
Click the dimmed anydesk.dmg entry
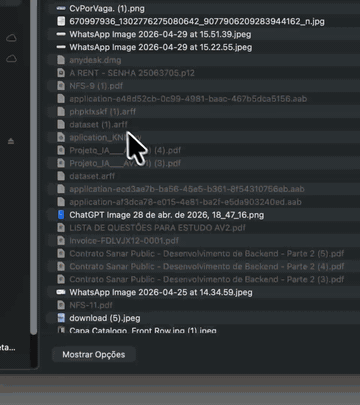[x=95, y=60]
